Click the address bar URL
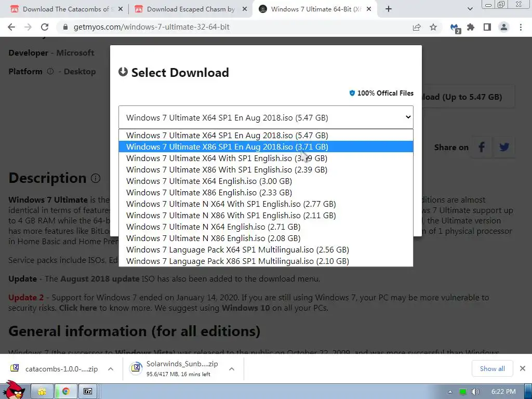Image resolution: width=532 pixels, height=399 pixels. [151, 27]
